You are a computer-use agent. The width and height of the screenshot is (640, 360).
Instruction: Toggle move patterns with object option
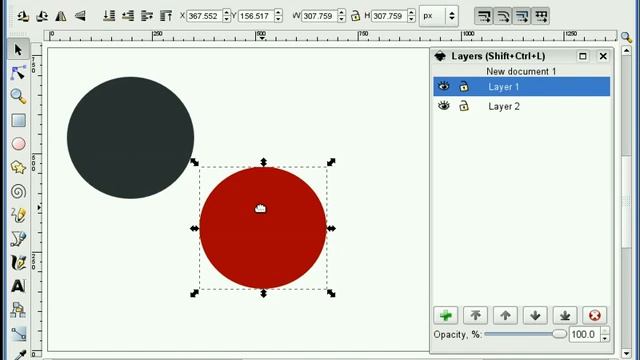tap(541, 16)
